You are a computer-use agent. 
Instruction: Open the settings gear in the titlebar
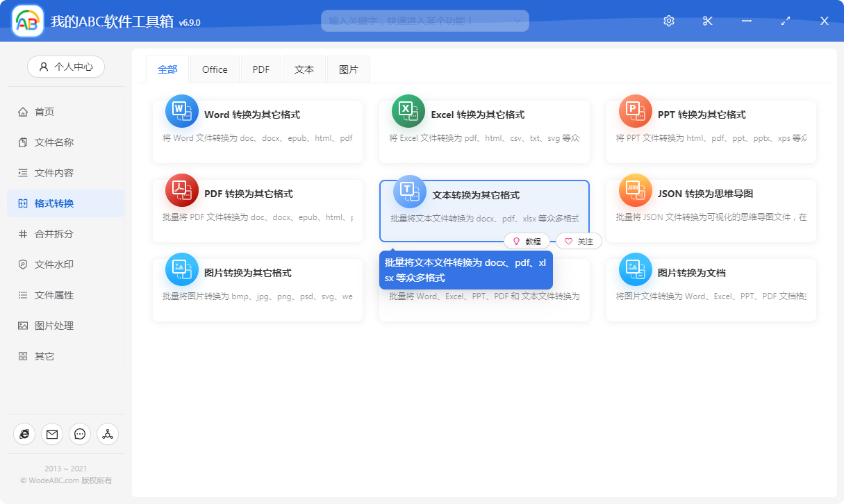[x=668, y=21]
